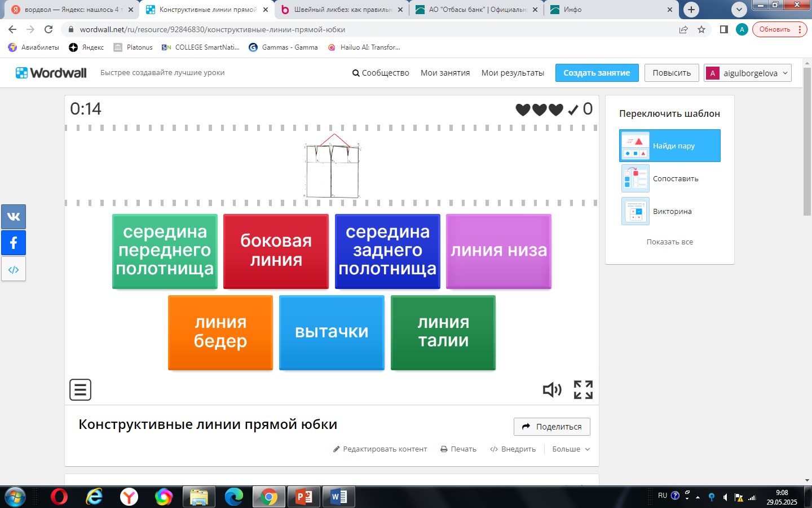Screen dimensions: 812x508
Task: Switch template to Викторина
Action: click(670, 211)
